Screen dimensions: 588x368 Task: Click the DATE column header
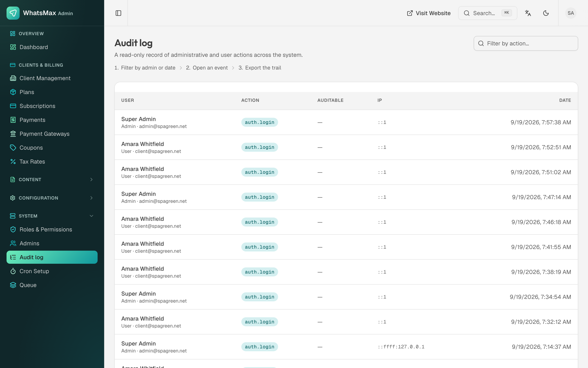pyautogui.click(x=565, y=100)
